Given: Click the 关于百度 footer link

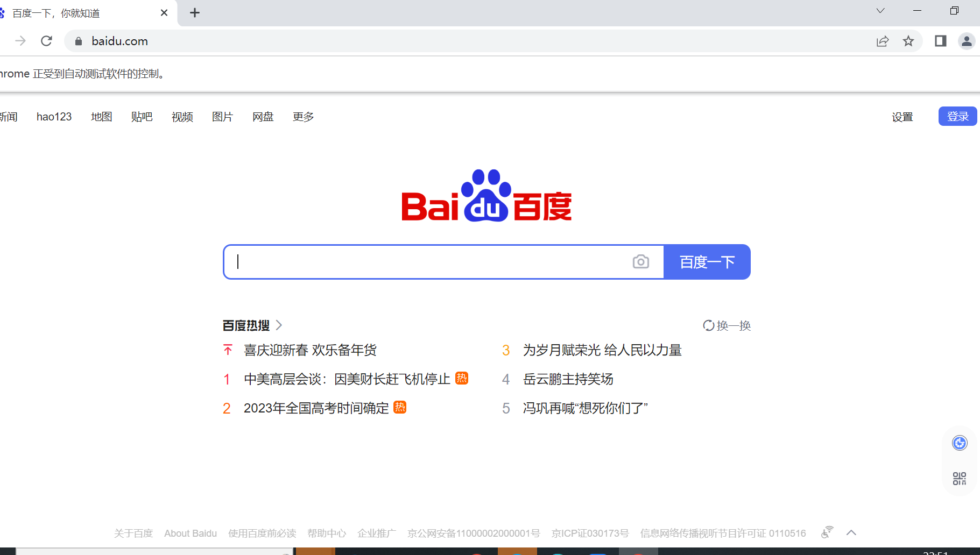Looking at the screenshot, I should click(133, 533).
